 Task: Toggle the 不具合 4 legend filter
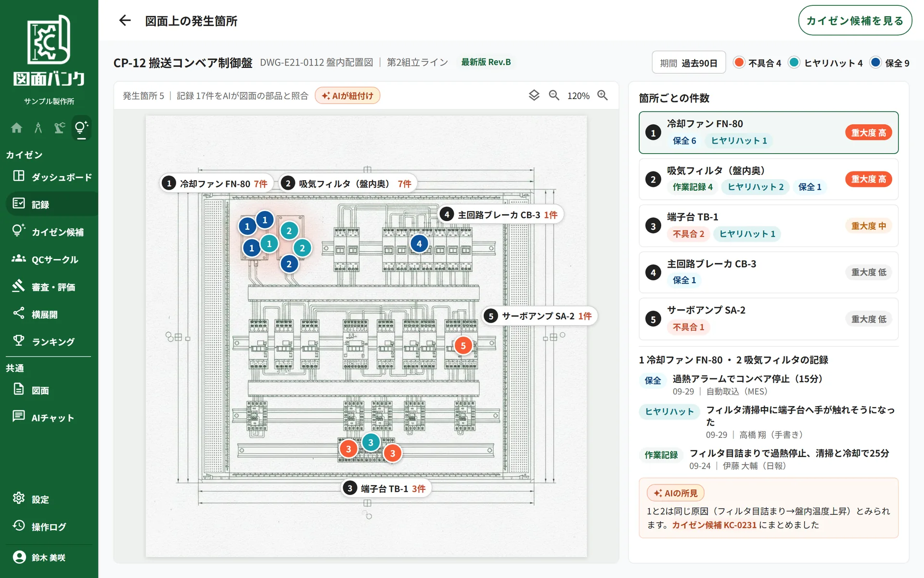757,63
